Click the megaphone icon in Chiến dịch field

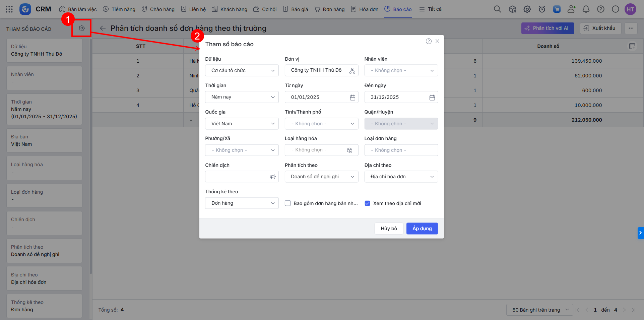click(x=273, y=177)
